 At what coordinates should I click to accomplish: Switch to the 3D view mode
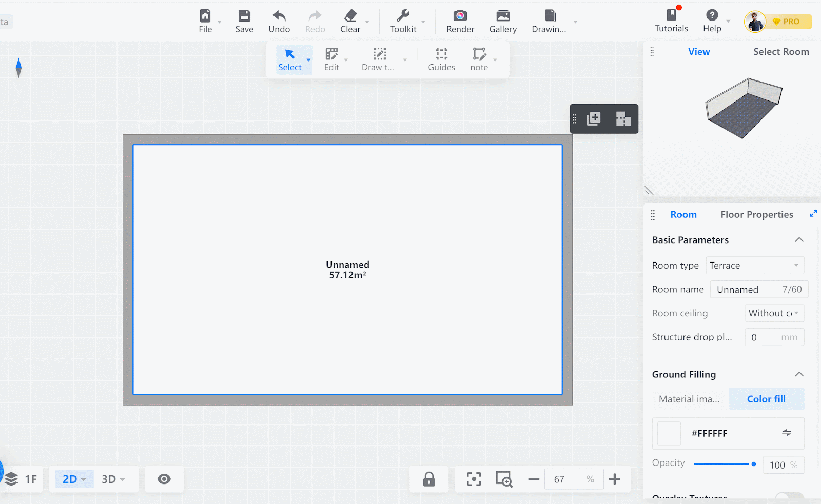coord(113,479)
